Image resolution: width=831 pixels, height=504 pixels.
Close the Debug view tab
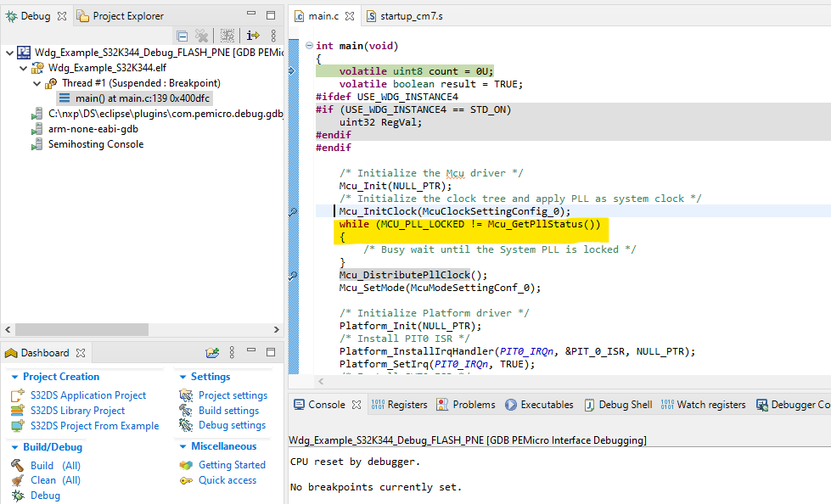click(62, 16)
